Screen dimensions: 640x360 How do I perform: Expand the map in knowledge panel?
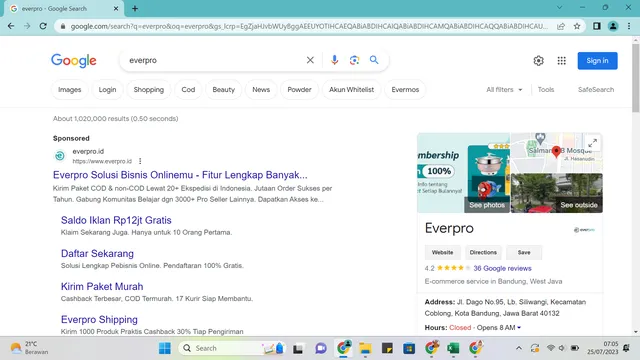593,143
